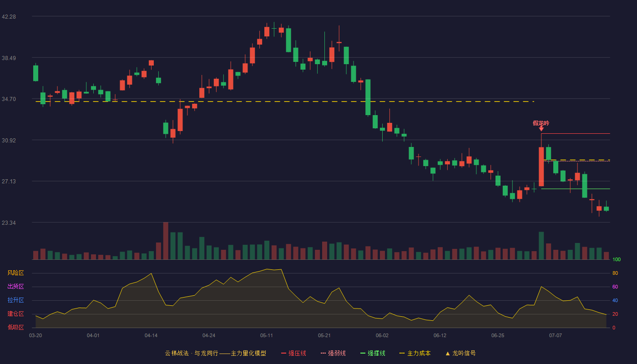Toggle the 强压线 legend item
The height and width of the screenshot is (364, 637).
pyautogui.click(x=293, y=353)
